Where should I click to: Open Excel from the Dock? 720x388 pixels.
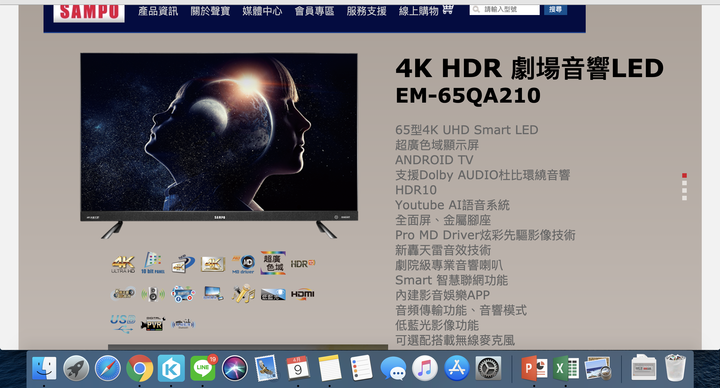pyautogui.click(x=566, y=368)
